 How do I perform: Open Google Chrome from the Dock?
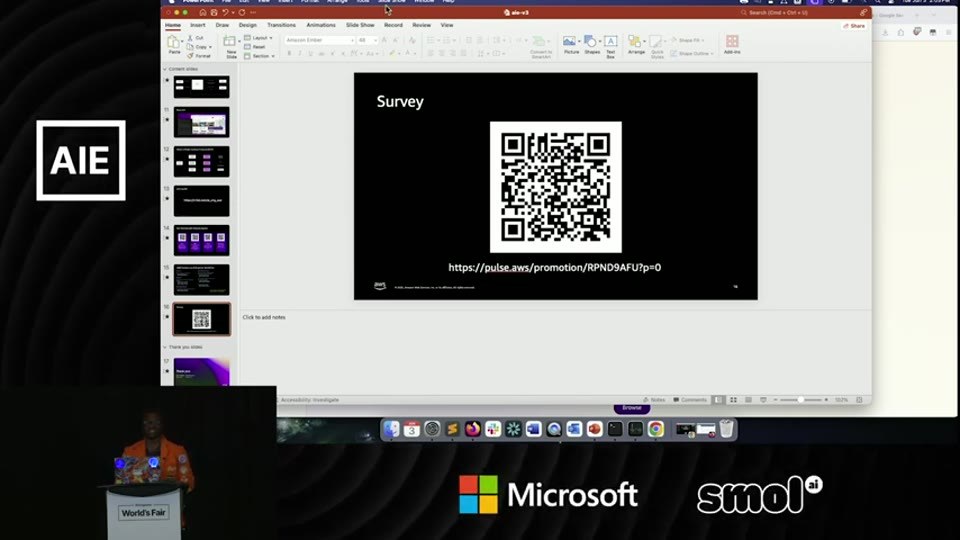[x=656, y=429]
